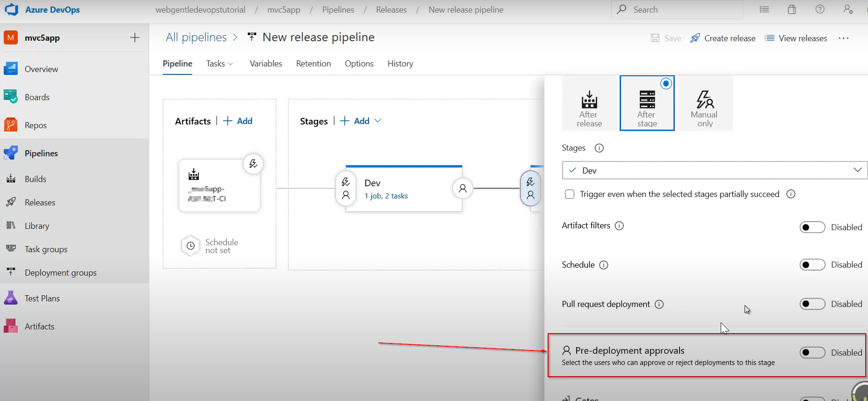Click the Search input field
This screenshot has height=401, width=868.
pyautogui.click(x=677, y=9)
